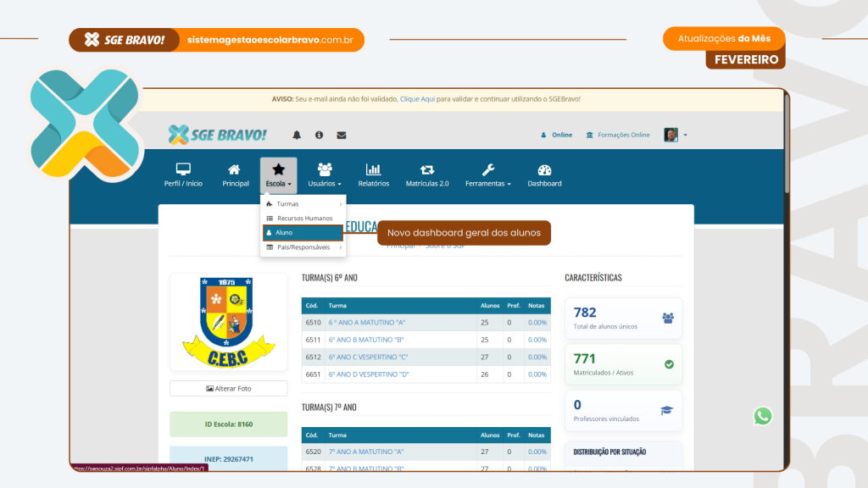Open the envelope messages icon
Viewport: 868px width, 488px height.
(x=342, y=135)
